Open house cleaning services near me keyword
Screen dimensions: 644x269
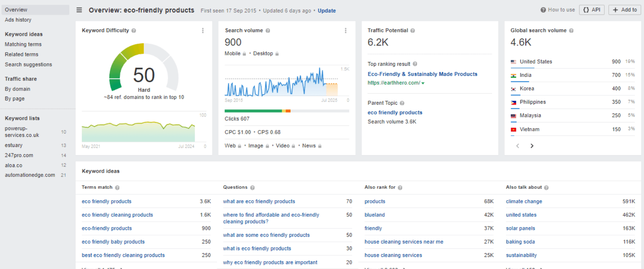[x=404, y=242]
